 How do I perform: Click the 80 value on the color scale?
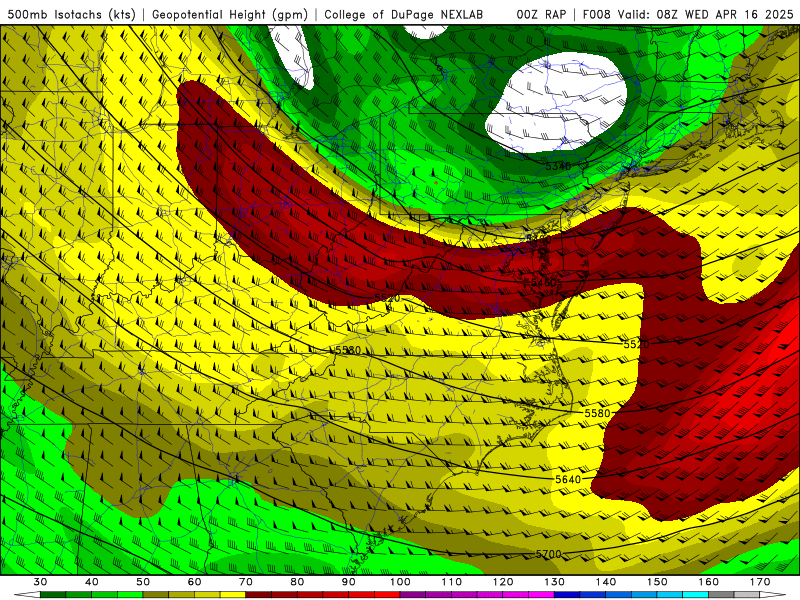(x=297, y=582)
